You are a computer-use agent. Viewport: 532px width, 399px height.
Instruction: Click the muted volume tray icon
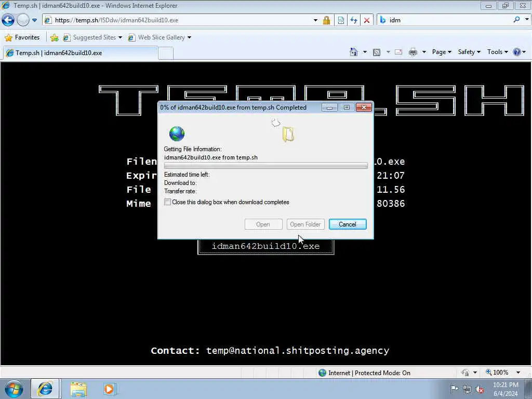tap(480, 389)
